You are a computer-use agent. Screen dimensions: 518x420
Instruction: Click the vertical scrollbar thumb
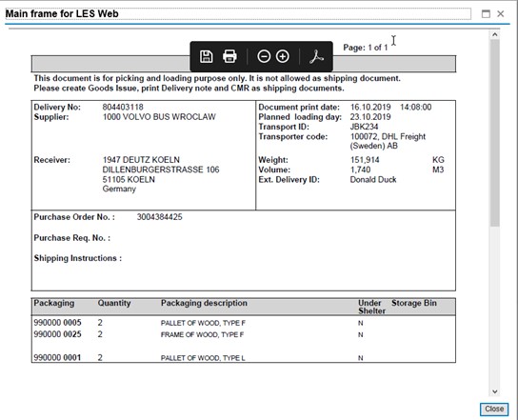(x=494, y=132)
